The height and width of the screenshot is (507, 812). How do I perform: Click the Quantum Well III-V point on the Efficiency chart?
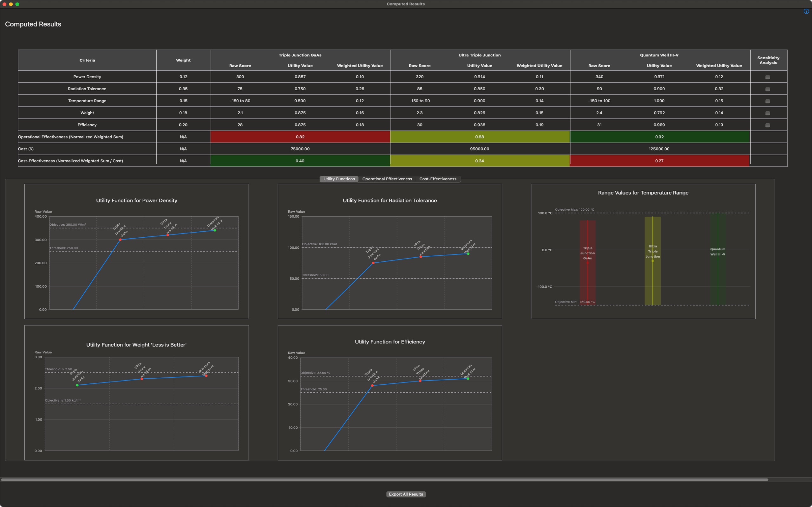click(468, 378)
